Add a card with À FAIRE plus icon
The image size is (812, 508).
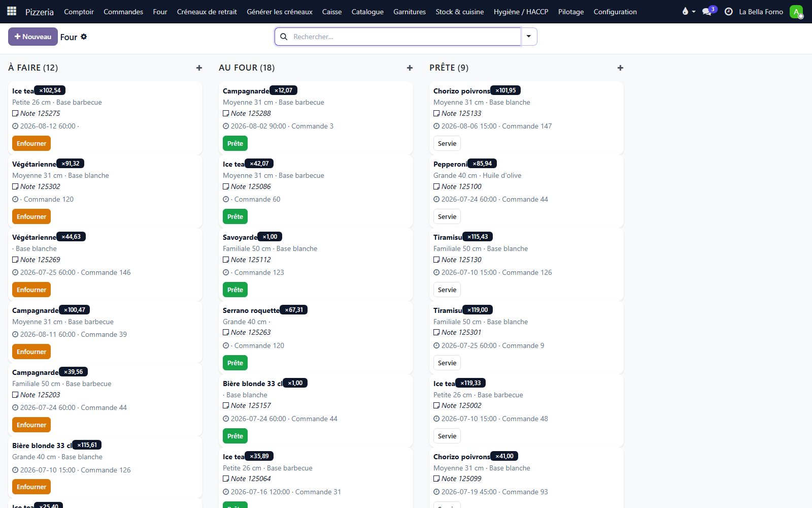pyautogui.click(x=199, y=68)
